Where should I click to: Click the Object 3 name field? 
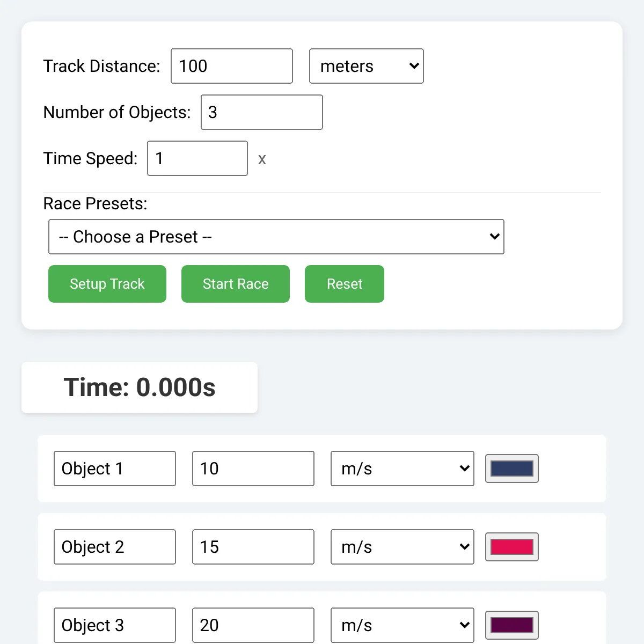point(115,625)
